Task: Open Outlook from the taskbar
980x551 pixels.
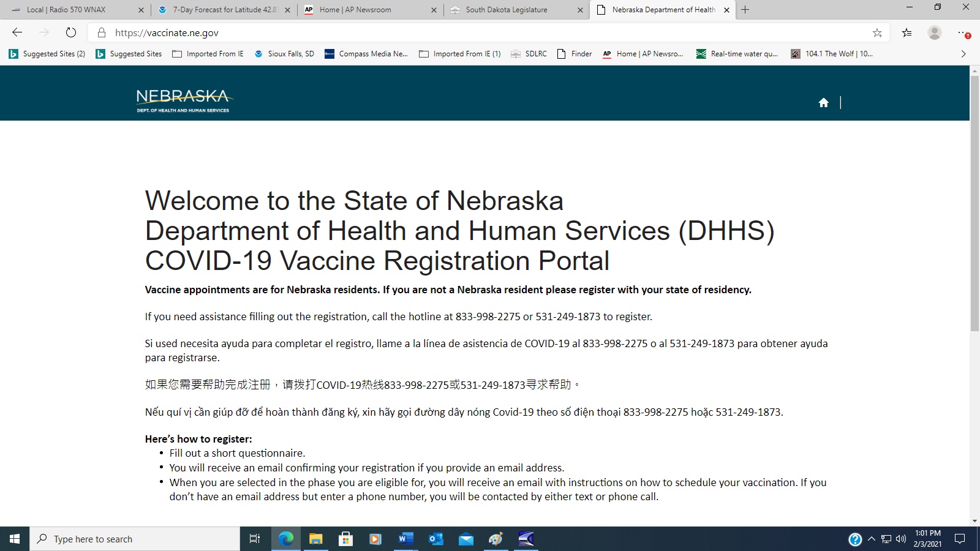Action: [435, 539]
